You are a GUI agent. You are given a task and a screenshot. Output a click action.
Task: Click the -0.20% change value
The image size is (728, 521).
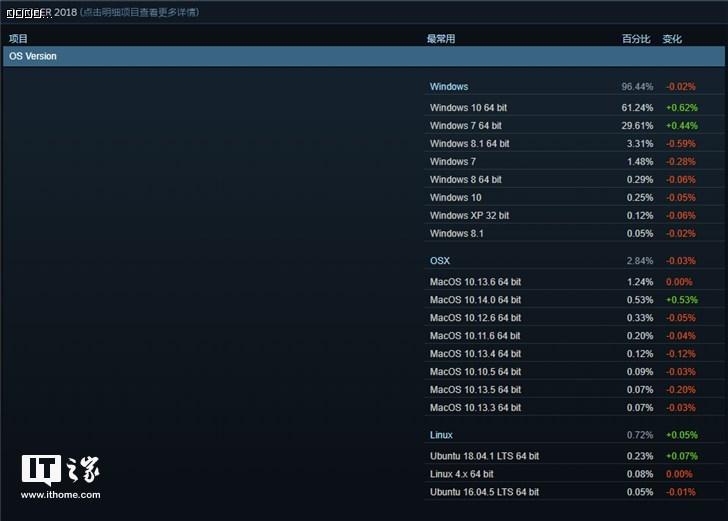pos(681,390)
